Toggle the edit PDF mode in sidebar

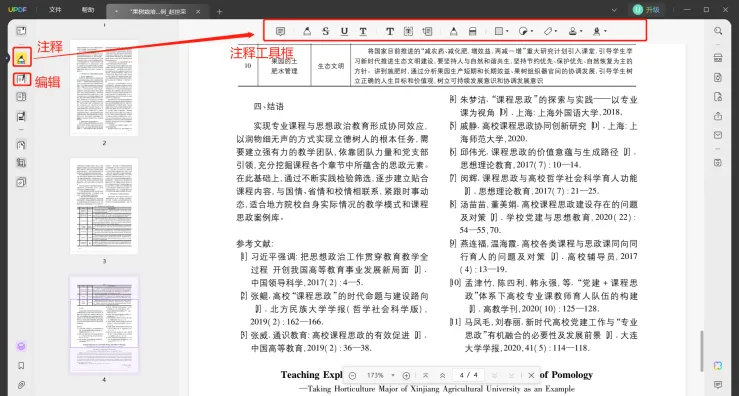pyautogui.click(x=21, y=79)
